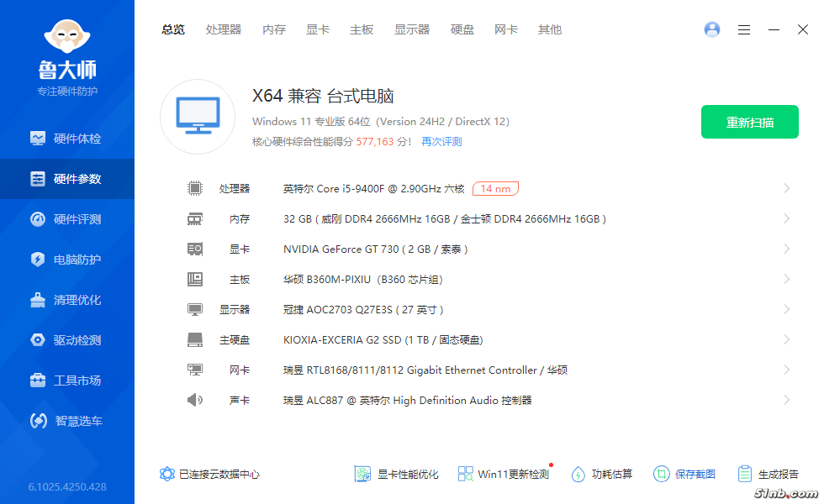Click the processor chip icon
This screenshot has width=824, height=504.
coord(195,188)
